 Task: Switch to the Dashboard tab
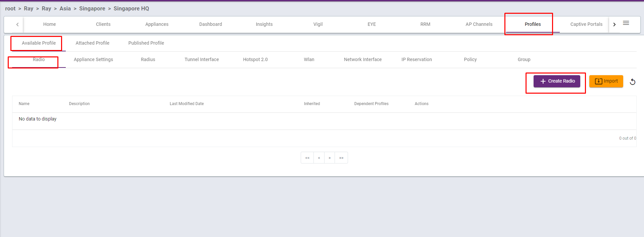(211, 24)
